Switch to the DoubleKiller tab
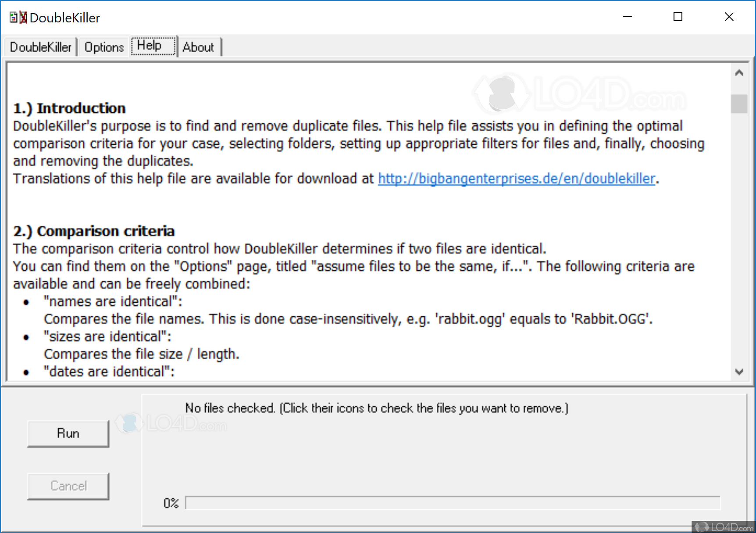 point(40,47)
